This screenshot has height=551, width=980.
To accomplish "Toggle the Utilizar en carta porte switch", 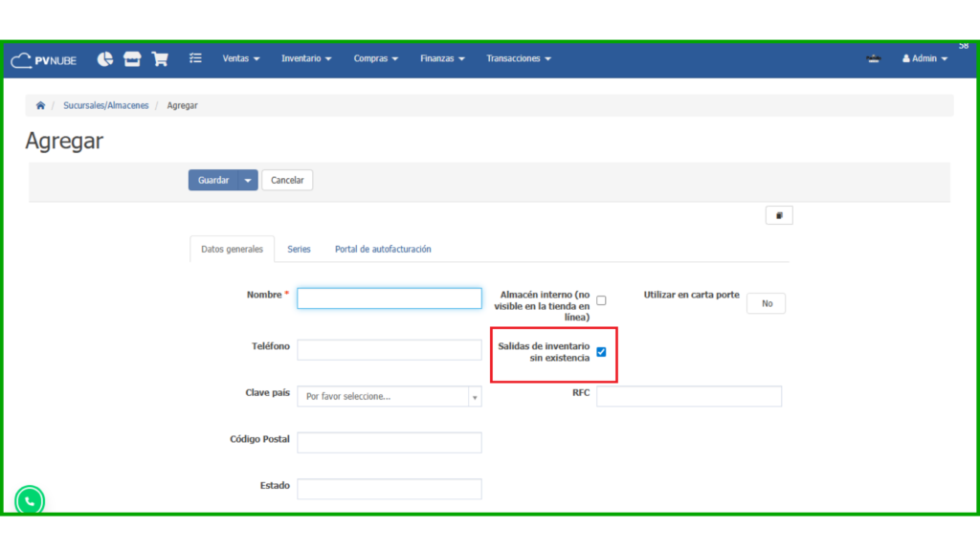I will click(x=767, y=303).
